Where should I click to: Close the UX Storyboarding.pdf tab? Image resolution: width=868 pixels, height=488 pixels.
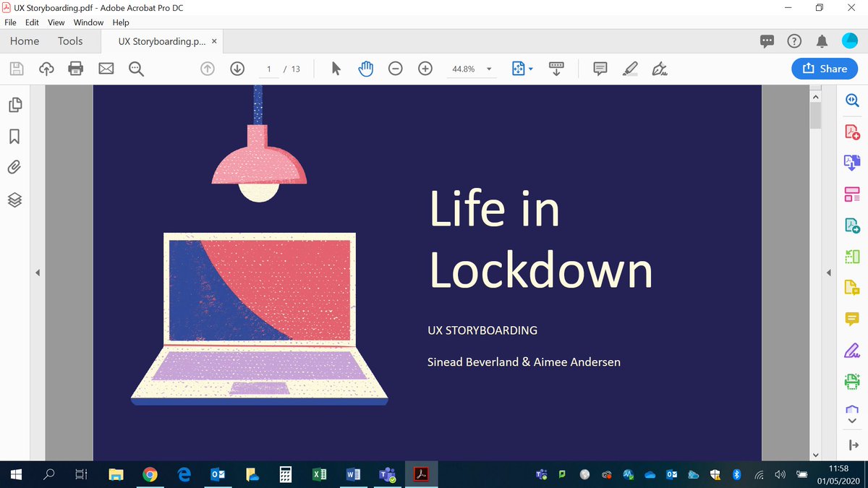point(214,42)
